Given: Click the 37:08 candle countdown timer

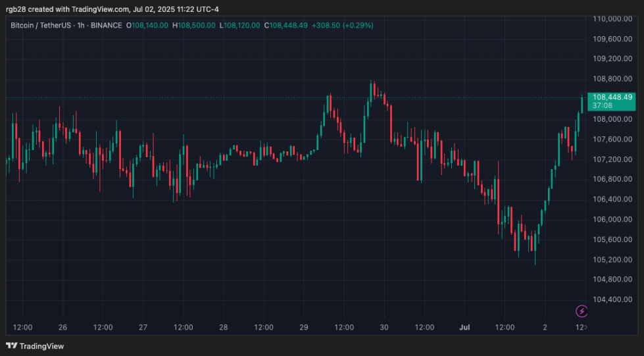Looking at the screenshot, I should [603, 105].
